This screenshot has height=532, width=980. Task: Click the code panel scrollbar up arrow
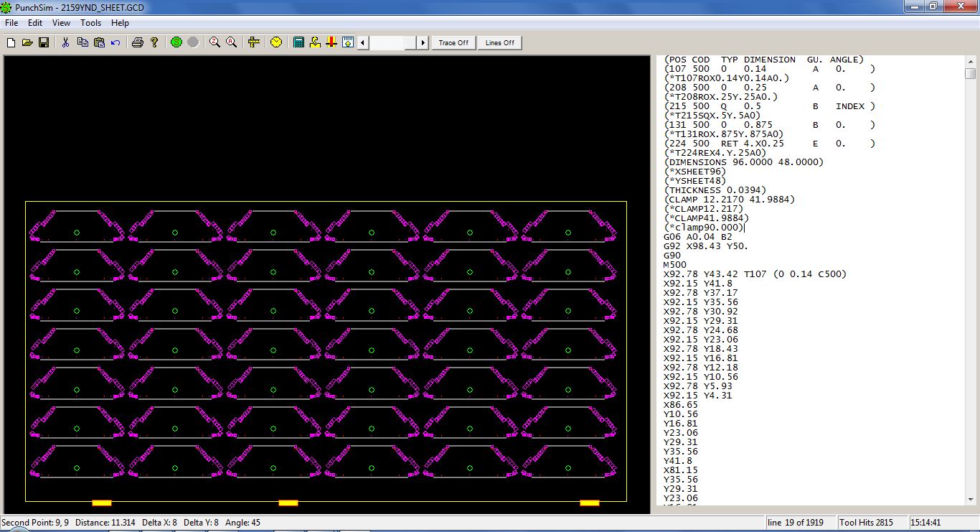point(970,61)
